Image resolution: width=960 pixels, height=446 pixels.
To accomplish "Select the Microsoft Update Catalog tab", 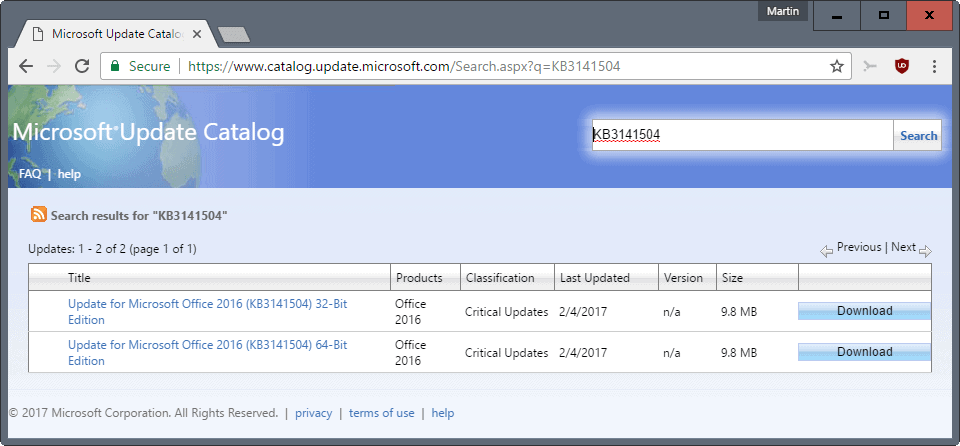I will [x=116, y=34].
